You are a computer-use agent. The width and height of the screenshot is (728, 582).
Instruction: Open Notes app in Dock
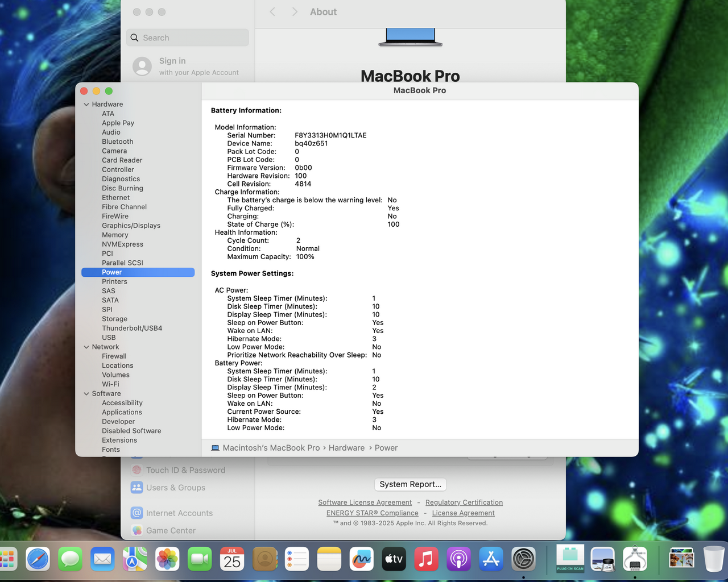329,559
